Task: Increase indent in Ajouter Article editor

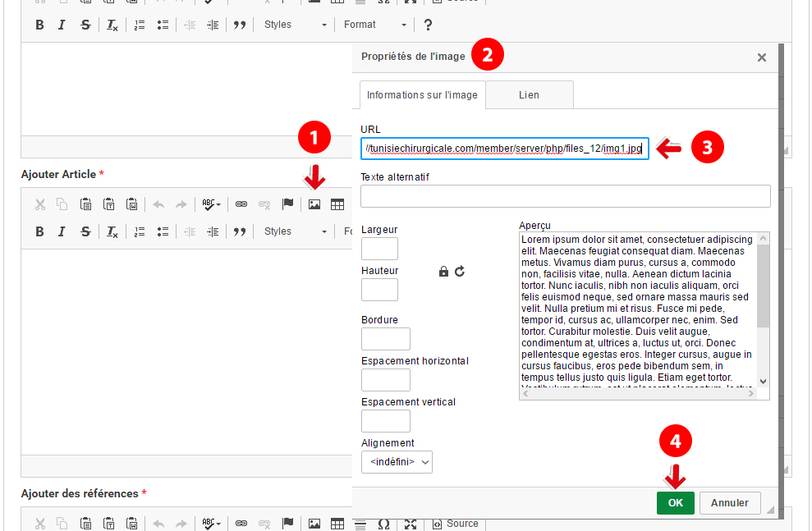Action: [x=213, y=231]
